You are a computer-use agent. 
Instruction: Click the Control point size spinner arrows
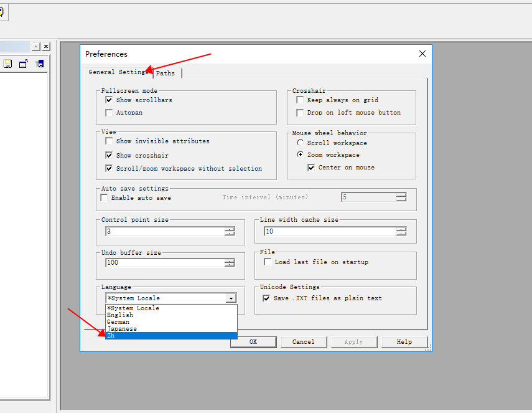230,231
